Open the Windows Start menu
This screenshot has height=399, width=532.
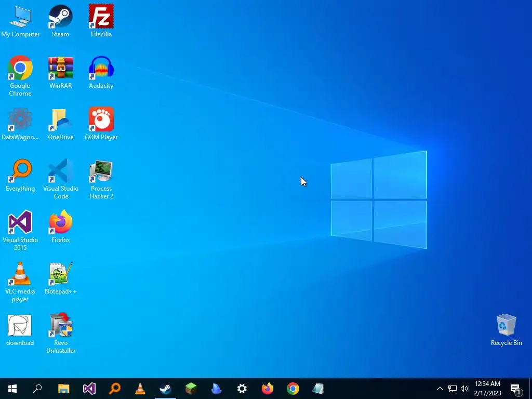12,389
